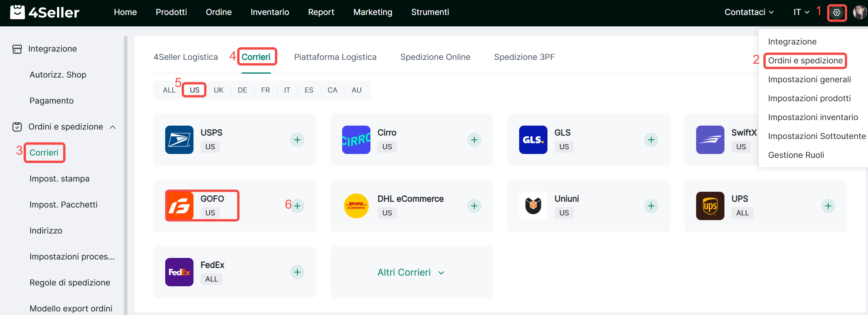The height and width of the screenshot is (315, 868).
Task: Click the plus icon beside USPS
Action: point(297,140)
